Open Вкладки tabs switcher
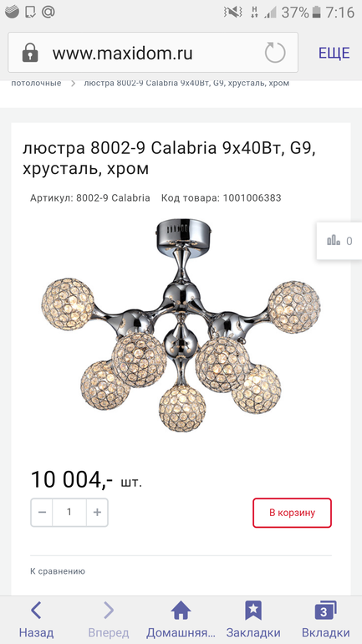Image resolution: width=362 pixels, height=644 pixels. pyautogui.click(x=325, y=620)
